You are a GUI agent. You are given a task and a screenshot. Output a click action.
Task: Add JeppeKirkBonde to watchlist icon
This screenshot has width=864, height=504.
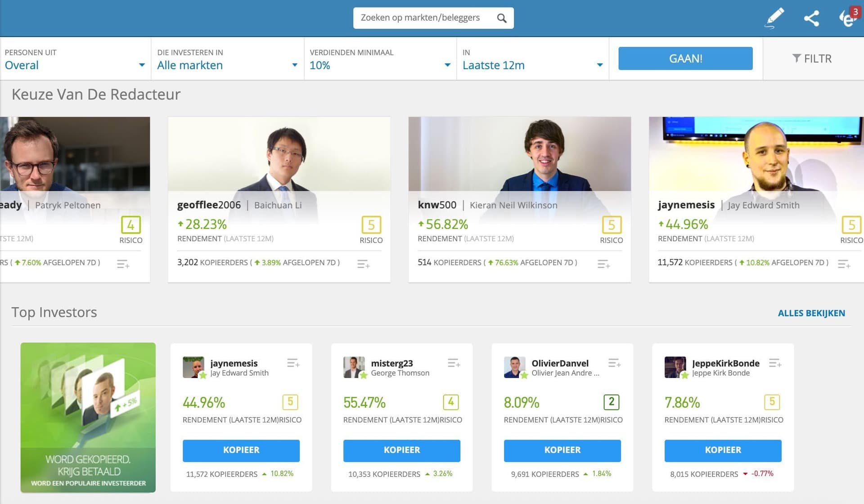coord(775,363)
